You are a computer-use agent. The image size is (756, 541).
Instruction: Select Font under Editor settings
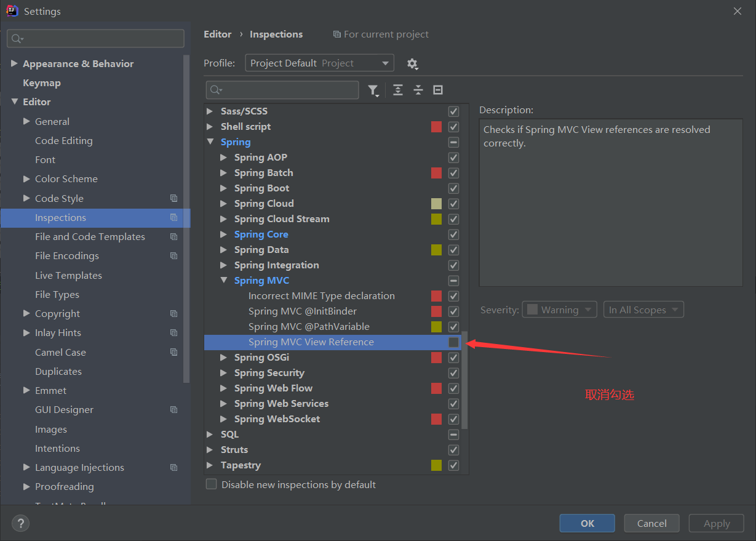point(45,159)
